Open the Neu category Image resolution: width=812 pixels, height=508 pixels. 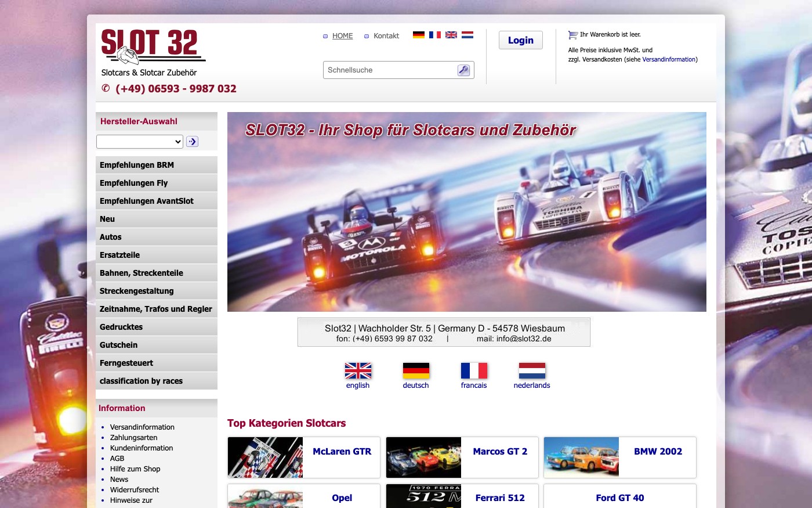(157, 219)
